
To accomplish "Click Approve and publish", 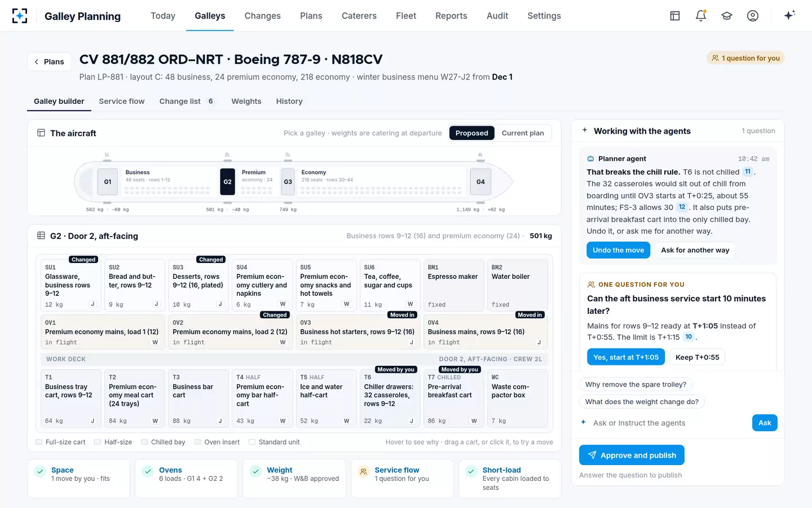I will pos(632,456).
